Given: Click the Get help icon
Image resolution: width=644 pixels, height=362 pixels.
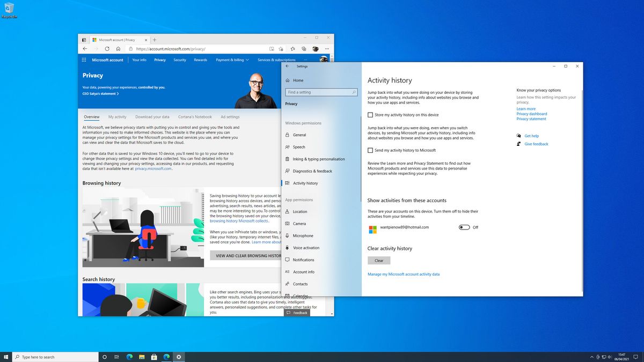Looking at the screenshot, I should tap(519, 136).
